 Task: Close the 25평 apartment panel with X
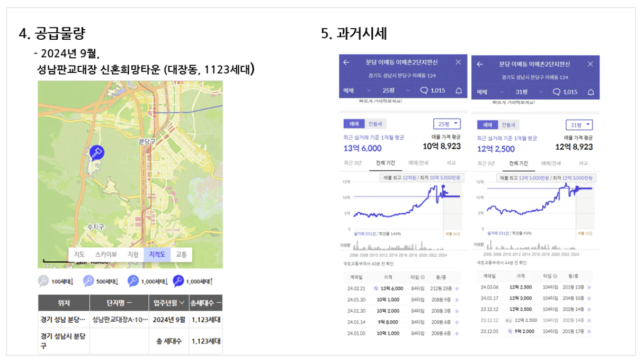point(458,62)
